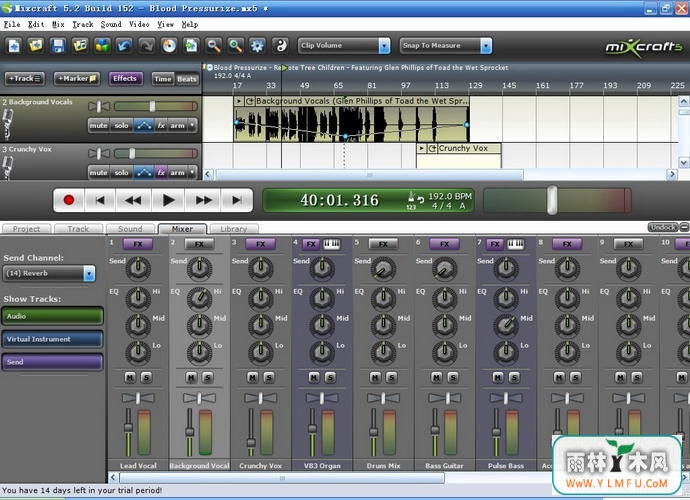Mute the Background Vocals track
690x500 pixels.
99,125
